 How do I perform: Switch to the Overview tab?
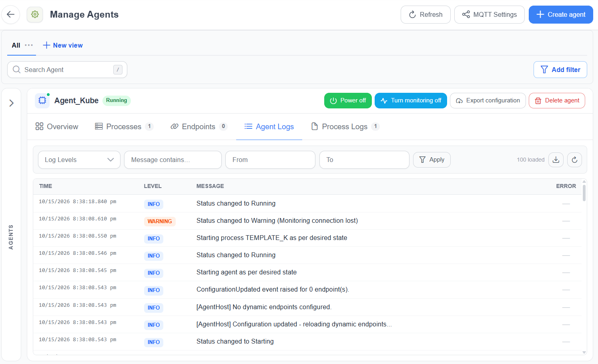(x=57, y=126)
